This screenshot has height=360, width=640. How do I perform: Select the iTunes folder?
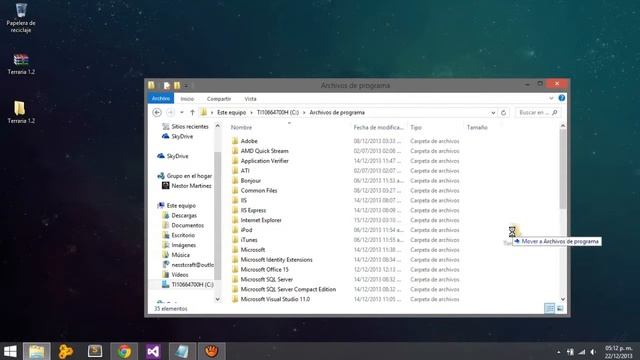(x=244, y=240)
